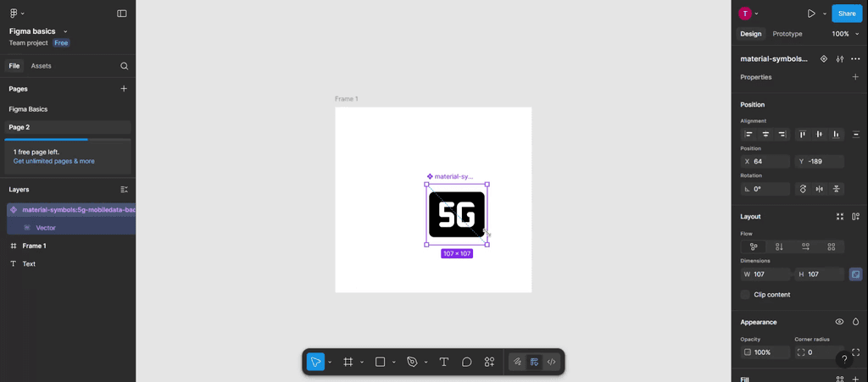Screen dimensions: 868x382
Task: Open the Help question mark button
Action: (844, 359)
